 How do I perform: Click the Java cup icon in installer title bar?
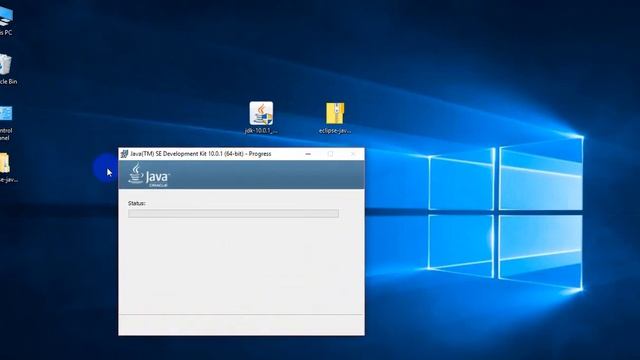124,154
